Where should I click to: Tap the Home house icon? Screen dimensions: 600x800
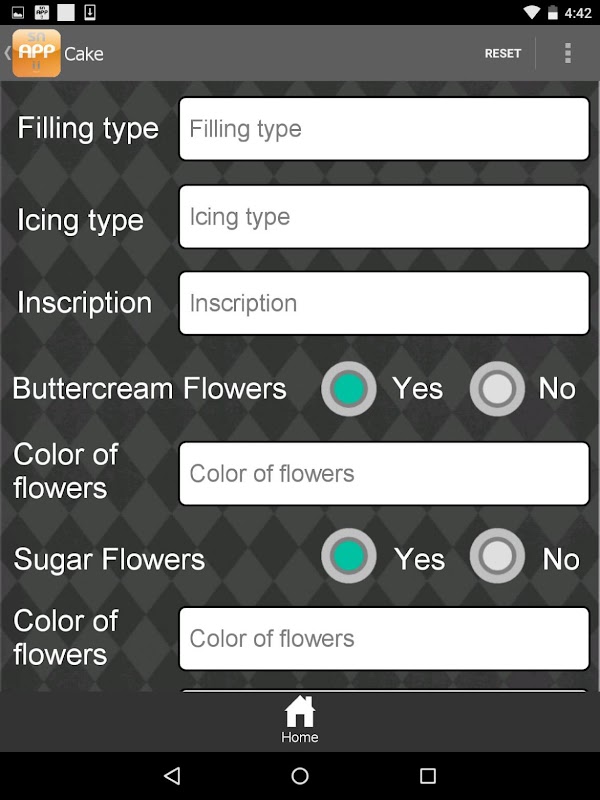click(x=300, y=712)
